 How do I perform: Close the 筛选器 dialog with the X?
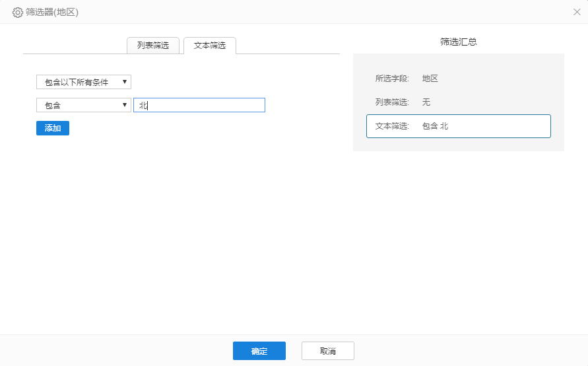tap(577, 12)
